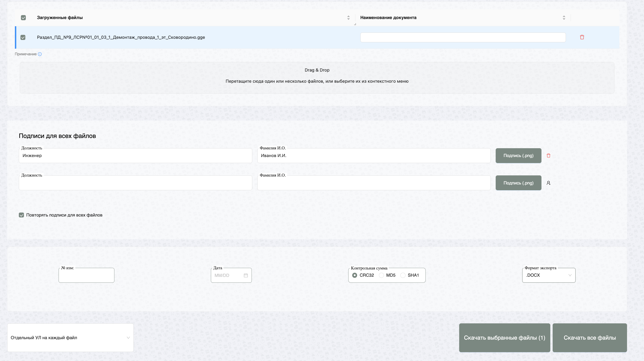This screenshot has width=644, height=361.
Task: Open the Формат экспорта .DOCX dropdown
Action: pos(548,275)
